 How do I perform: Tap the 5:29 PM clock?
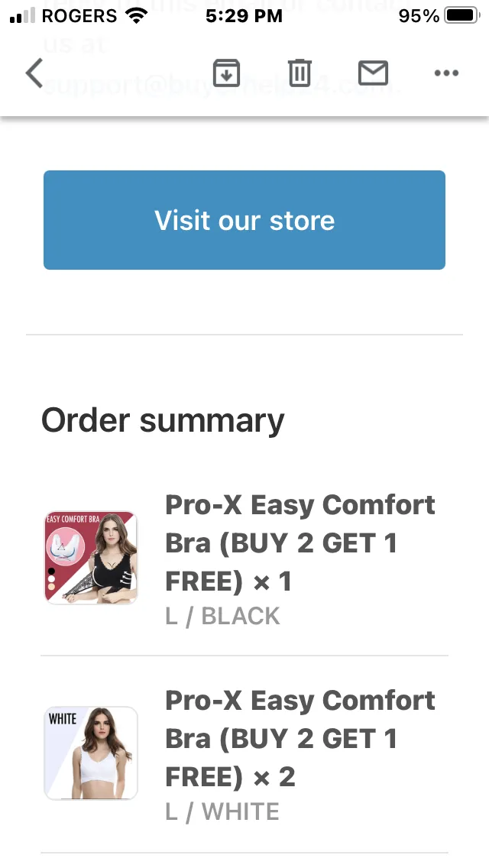(x=244, y=15)
